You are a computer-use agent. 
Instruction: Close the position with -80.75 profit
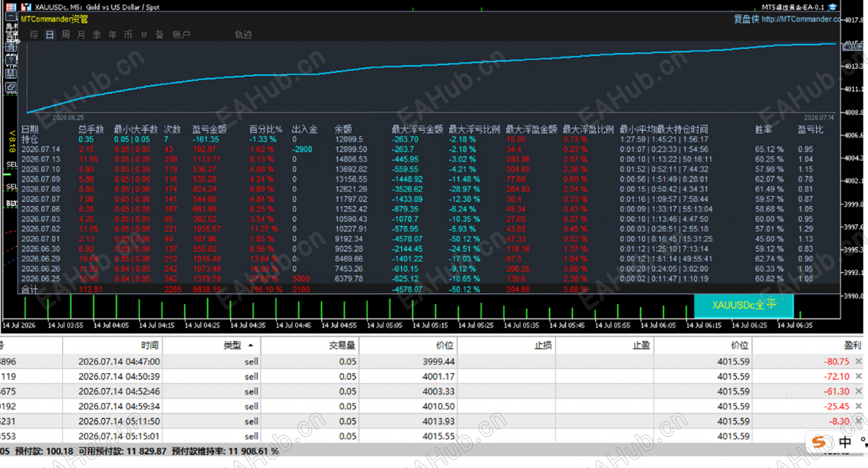859,361
